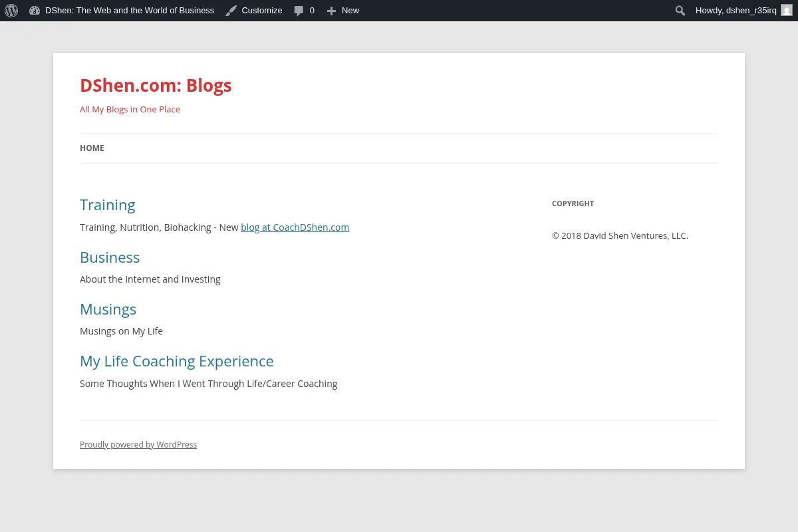View the comments count 0

pos(312,11)
